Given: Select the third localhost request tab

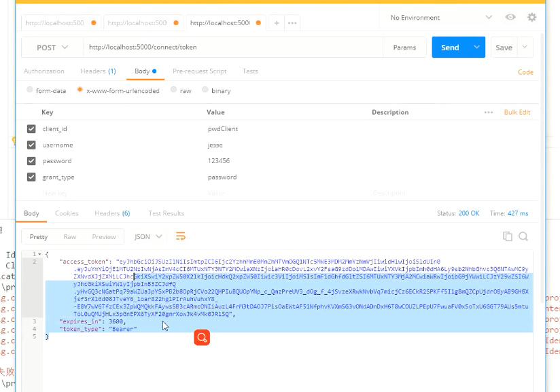Looking at the screenshot, I should click(x=226, y=23).
